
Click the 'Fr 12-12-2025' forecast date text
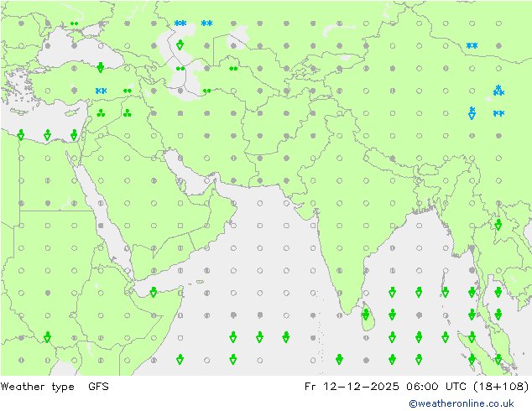tap(352, 386)
